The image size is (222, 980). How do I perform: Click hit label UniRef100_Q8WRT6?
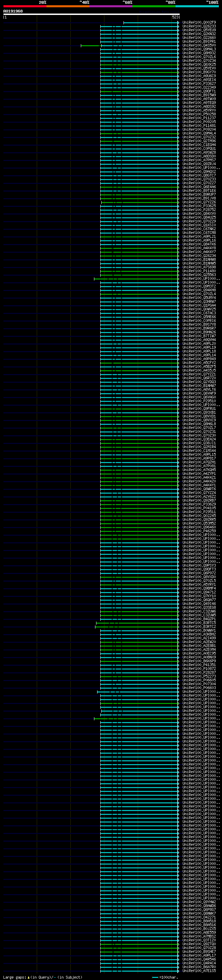pos(199,489)
